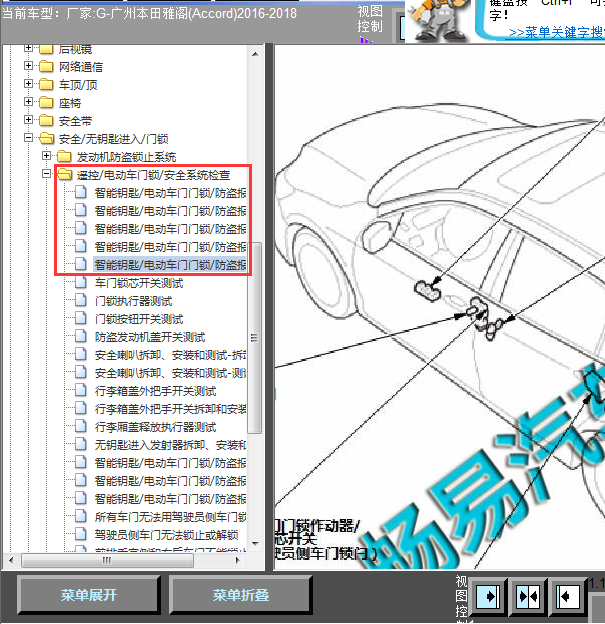Select the 网络通信 folder label
This screenshot has height=624, width=605.
81,67
